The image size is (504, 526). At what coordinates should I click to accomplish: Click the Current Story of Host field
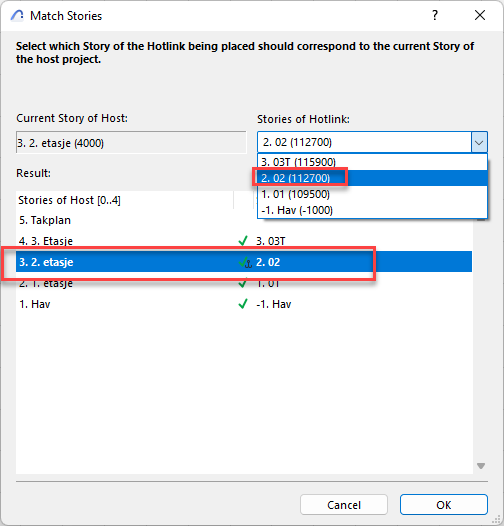click(x=131, y=143)
